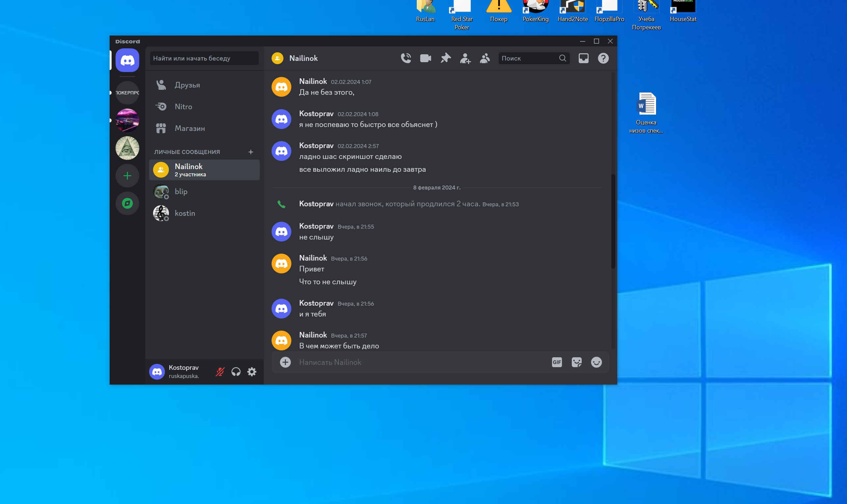Click the search magnifier icon
This screenshot has width=847, height=504.
tap(563, 59)
